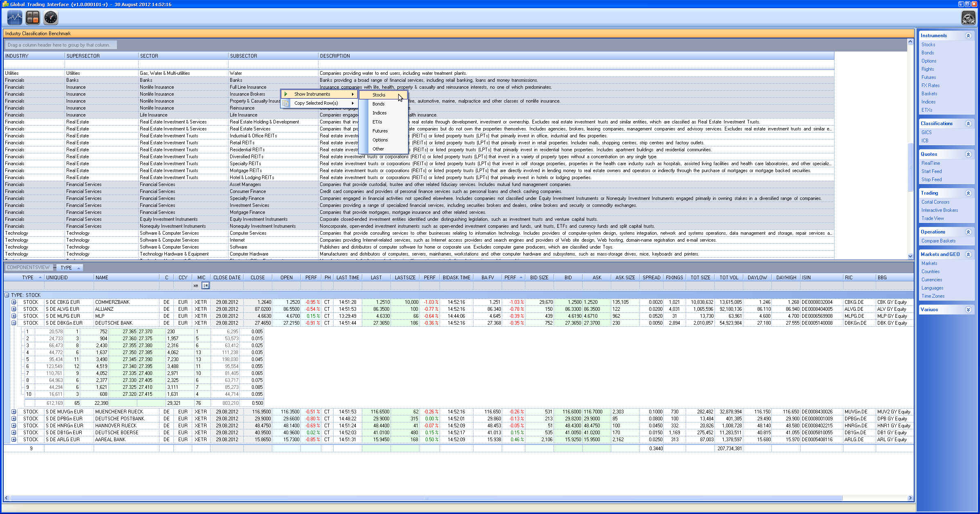Collapse the DEUTSCHE BANK row details
The width and height of the screenshot is (980, 514).
[13, 323]
